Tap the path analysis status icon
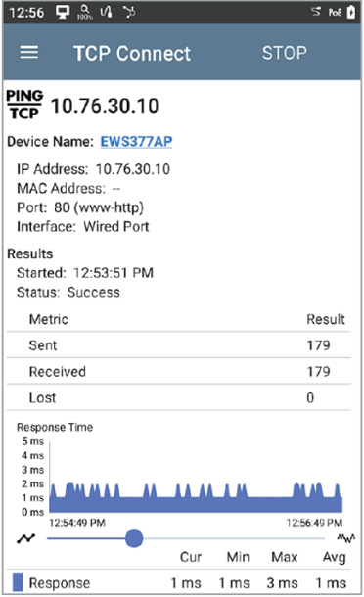364x597 pixels. pos(129,12)
